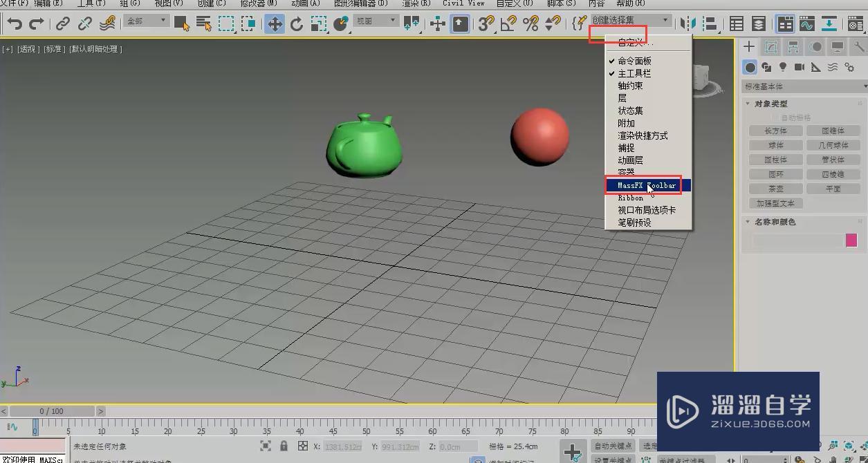Switch to the Modify panel icon
Image resolution: width=868 pixels, height=463 pixels.
[x=771, y=47]
